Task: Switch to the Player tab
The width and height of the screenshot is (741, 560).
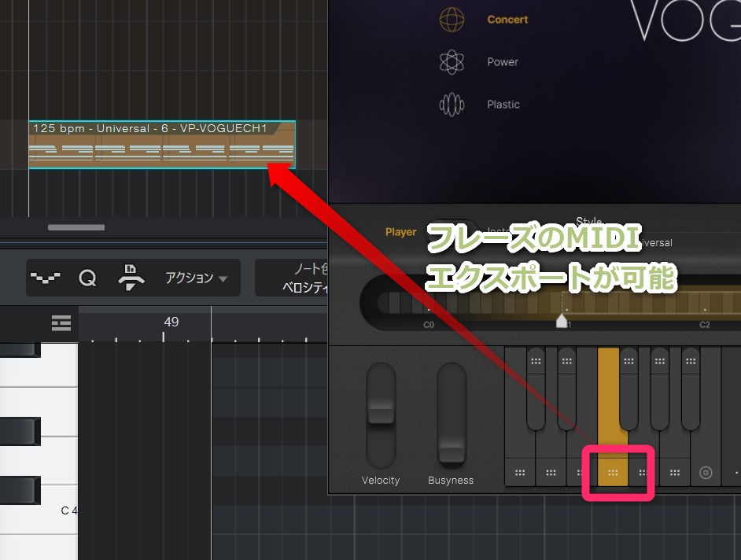Action: [400, 232]
